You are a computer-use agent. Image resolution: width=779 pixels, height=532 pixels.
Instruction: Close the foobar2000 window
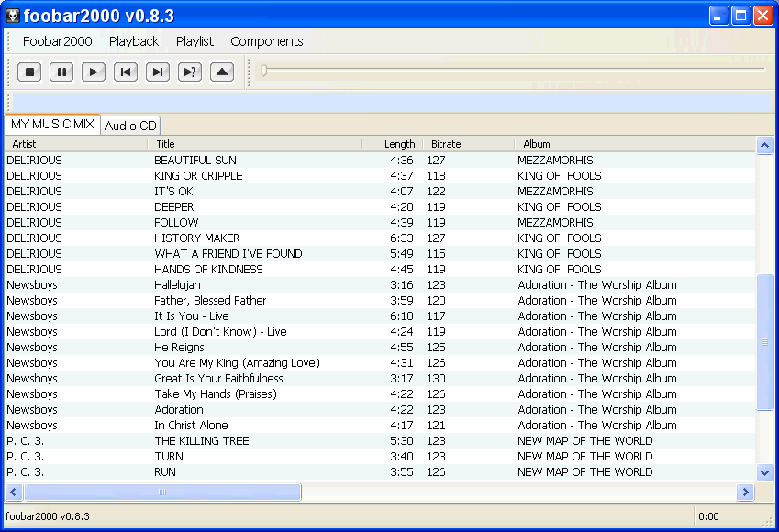pyautogui.click(x=763, y=16)
